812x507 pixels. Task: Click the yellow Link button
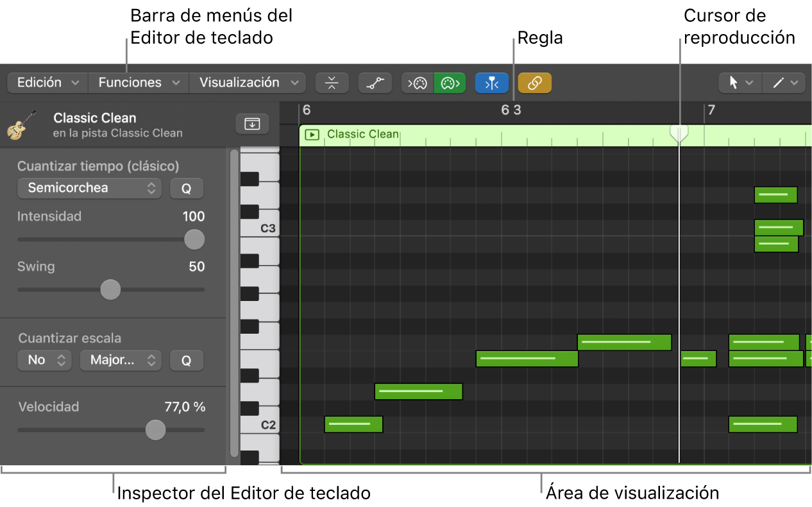tap(534, 83)
